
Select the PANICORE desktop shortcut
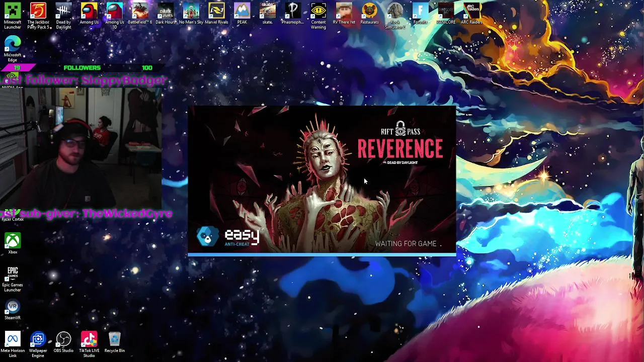click(446, 14)
